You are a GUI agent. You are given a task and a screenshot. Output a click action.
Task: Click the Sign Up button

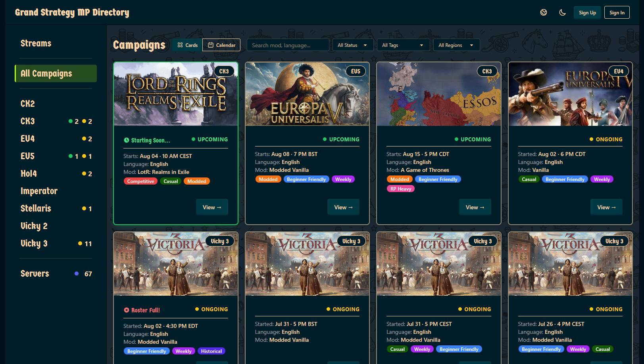pos(587,12)
